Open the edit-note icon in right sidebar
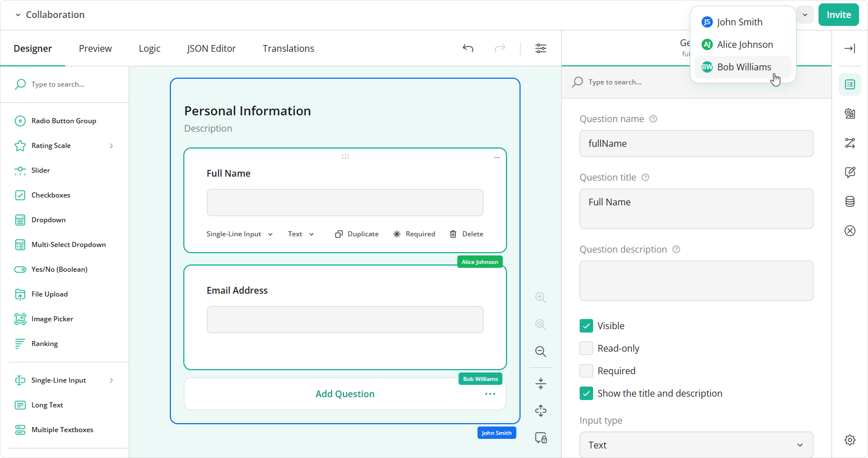The image size is (868, 458). tap(850, 172)
